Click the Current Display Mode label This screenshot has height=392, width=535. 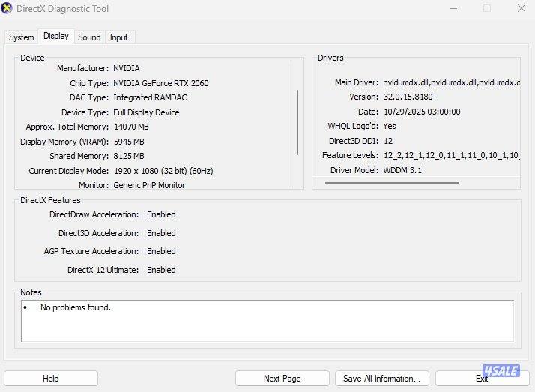coord(69,171)
